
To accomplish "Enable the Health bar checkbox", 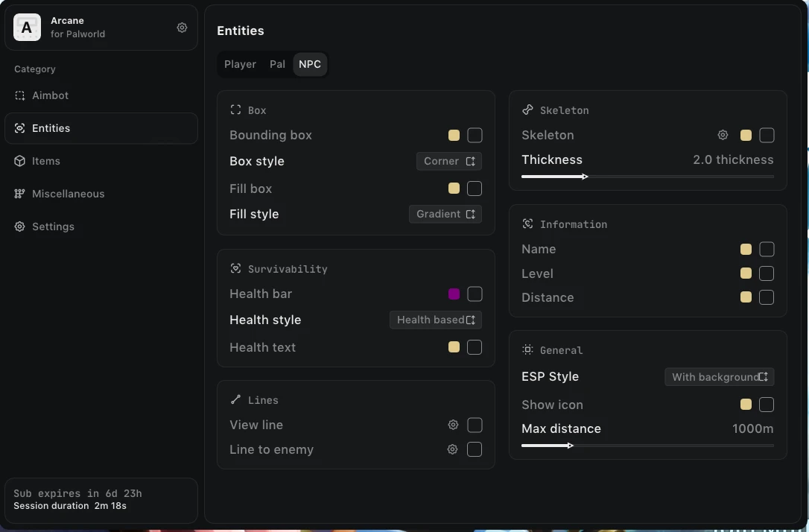I will pos(475,294).
